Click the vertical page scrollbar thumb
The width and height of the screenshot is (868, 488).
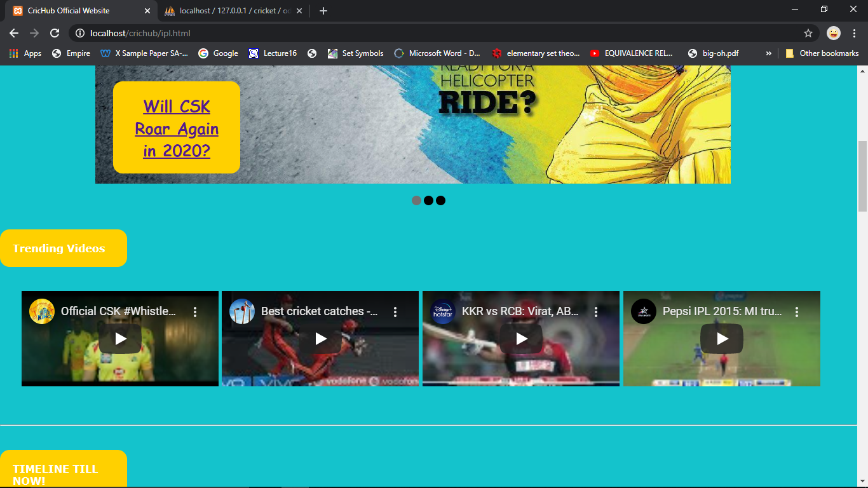click(862, 176)
